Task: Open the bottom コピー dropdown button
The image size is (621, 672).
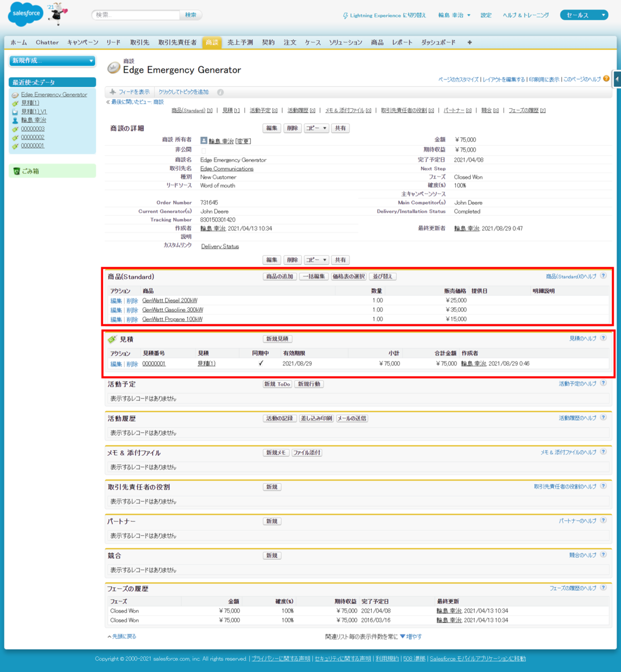Action: click(x=316, y=260)
